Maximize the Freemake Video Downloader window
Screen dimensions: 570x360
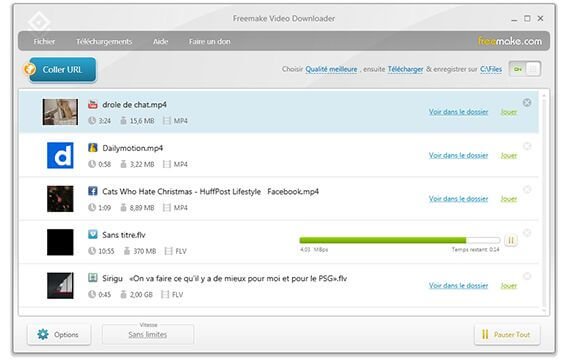[x=527, y=18]
